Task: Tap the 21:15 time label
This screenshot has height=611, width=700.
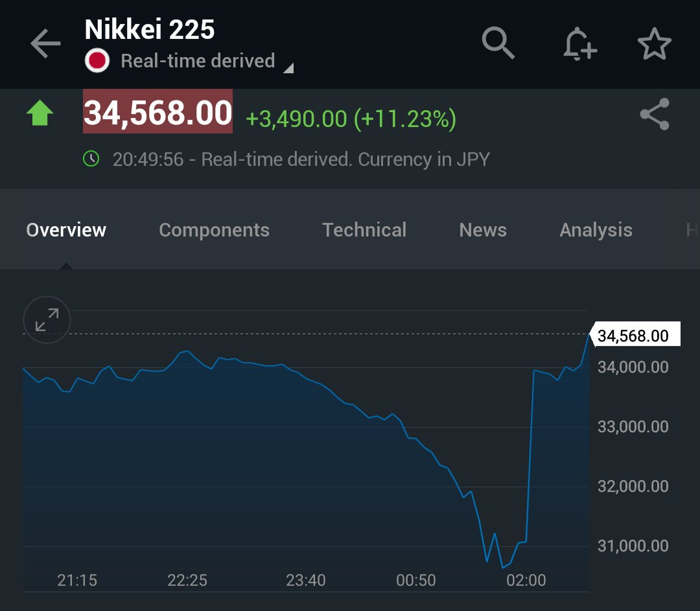Action: coord(76,580)
